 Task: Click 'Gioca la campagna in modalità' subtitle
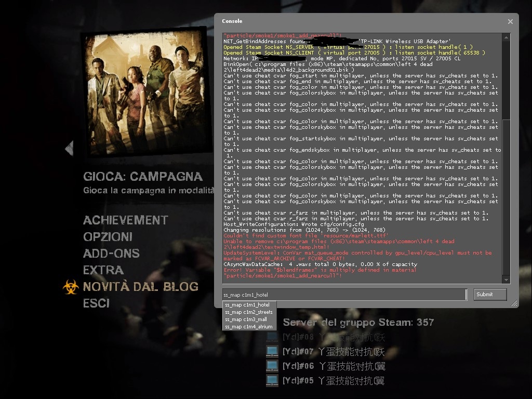[149, 190]
